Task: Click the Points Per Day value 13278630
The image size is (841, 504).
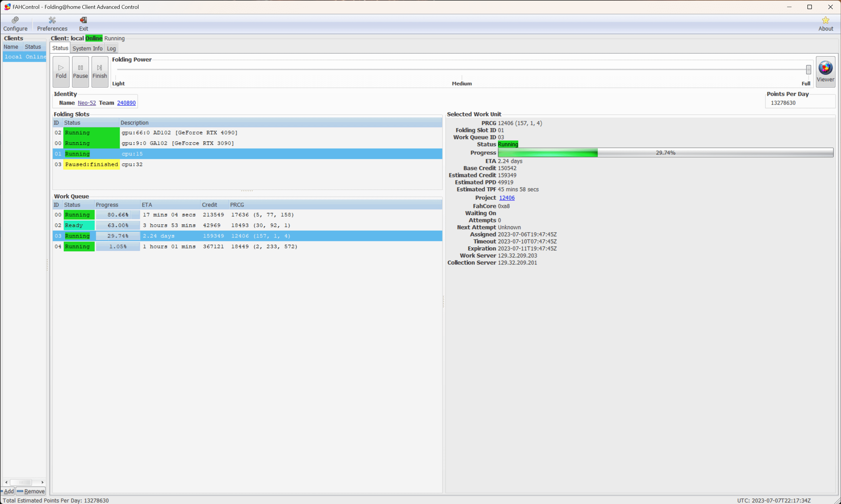Action: [783, 103]
